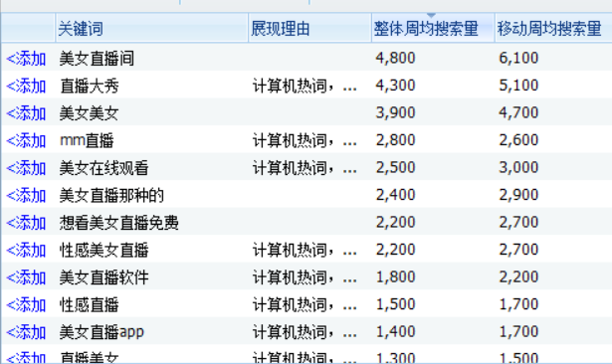Select keyword cell 直播大秀

tap(89, 87)
